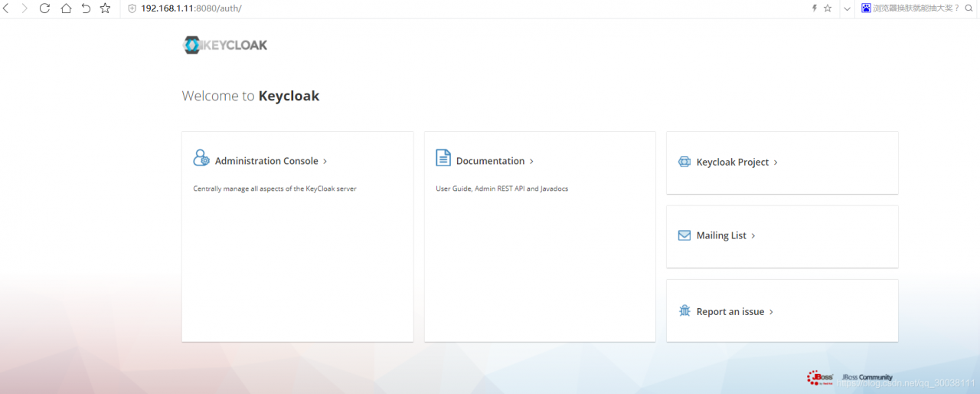Click the chevron next to Keycloak Project
Screen dimensions: 980x394
click(x=776, y=163)
